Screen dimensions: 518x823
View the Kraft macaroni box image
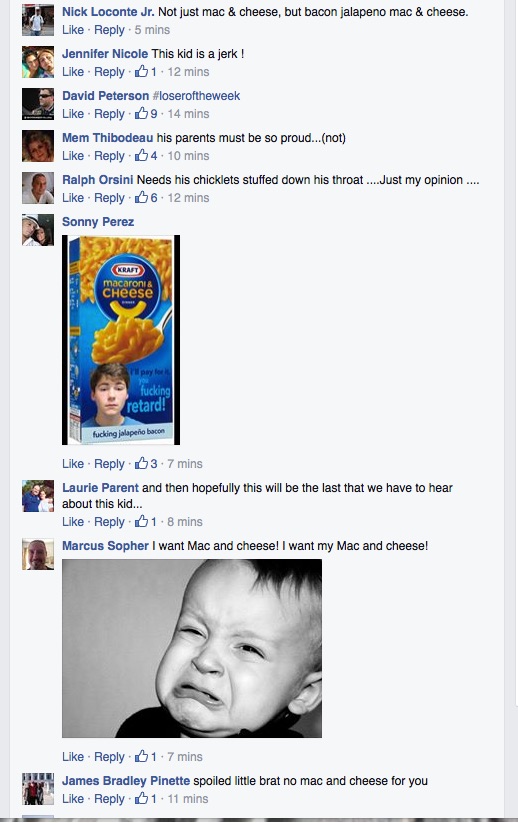[x=121, y=340]
